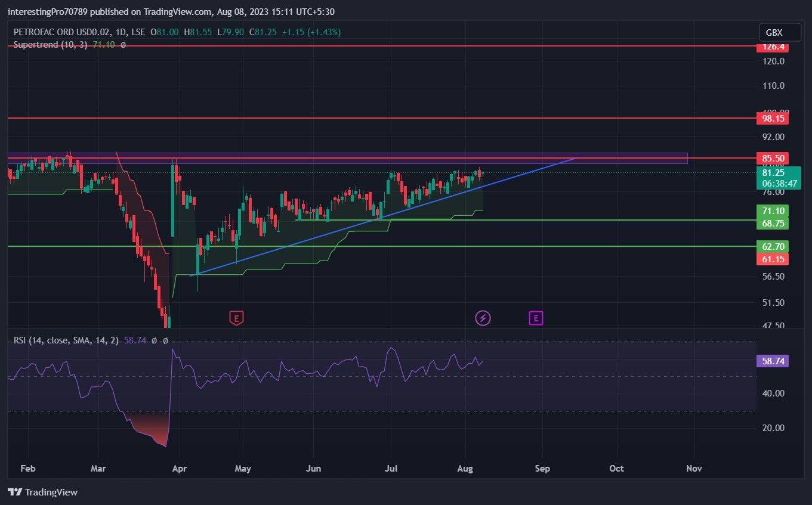Image resolution: width=812 pixels, height=505 pixels.
Task: Click the TradingView logo
Action: 42,492
